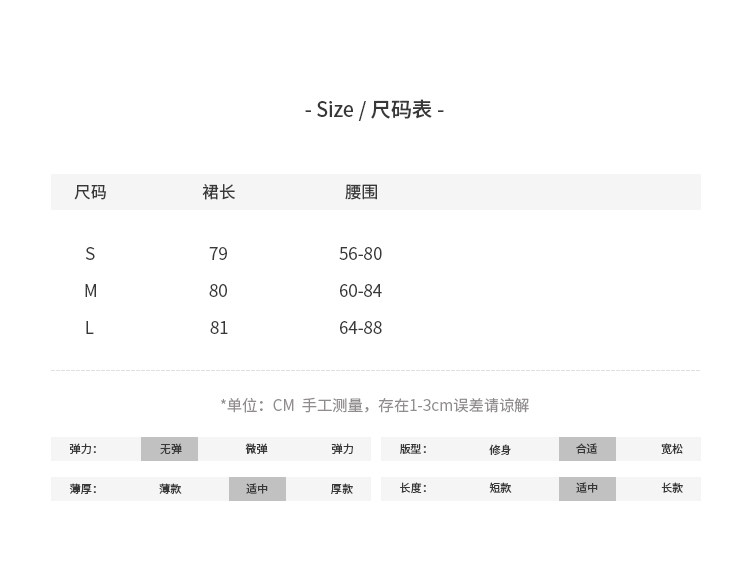Click the waist value 64-88
750x567 pixels.
360,328
